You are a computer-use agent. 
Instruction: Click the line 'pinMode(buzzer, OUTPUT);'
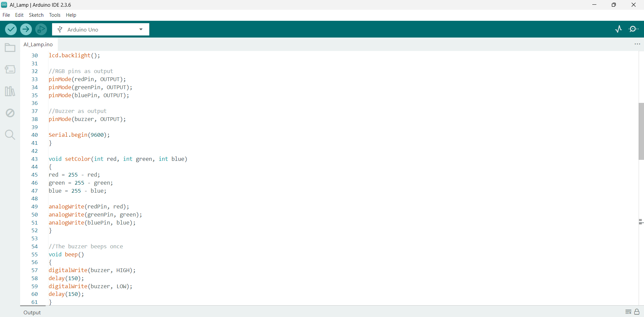pyautogui.click(x=87, y=119)
